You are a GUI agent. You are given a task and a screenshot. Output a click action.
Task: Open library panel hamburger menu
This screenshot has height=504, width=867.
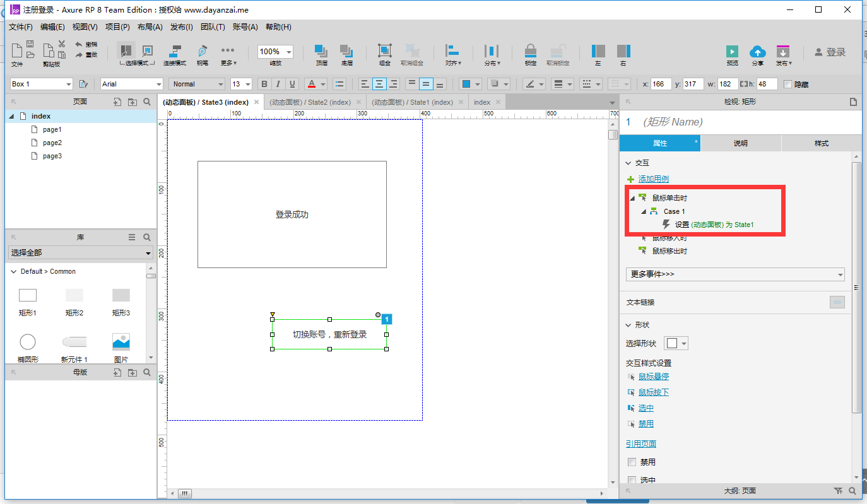click(132, 237)
